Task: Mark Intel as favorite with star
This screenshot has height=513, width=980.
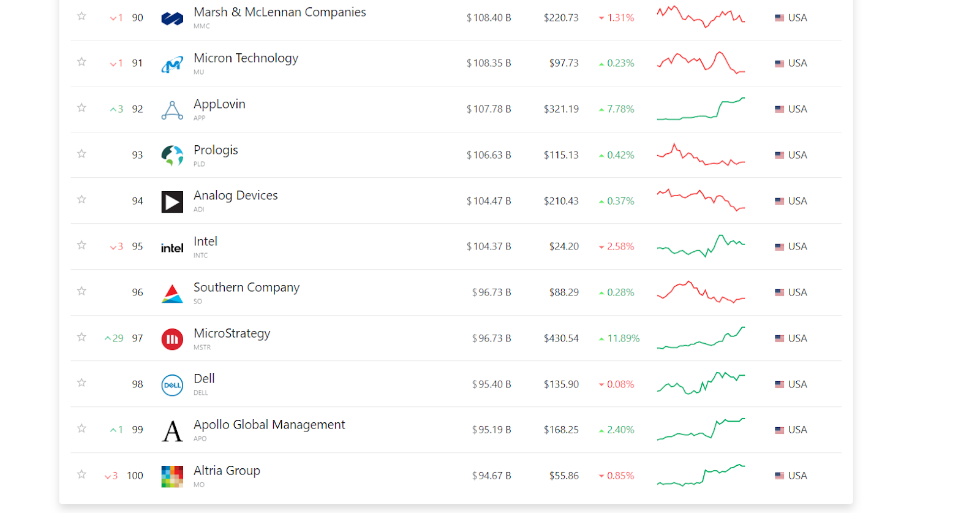Action: click(81, 245)
